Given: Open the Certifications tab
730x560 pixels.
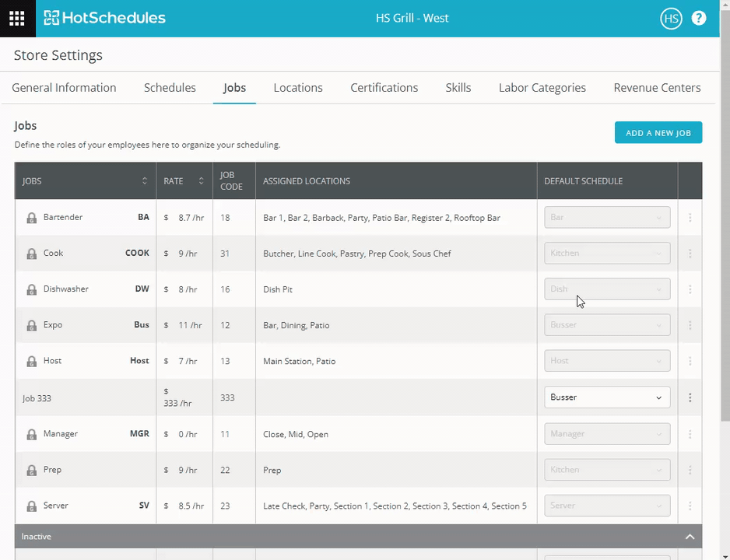Looking at the screenshot, I should pos(384,88).
